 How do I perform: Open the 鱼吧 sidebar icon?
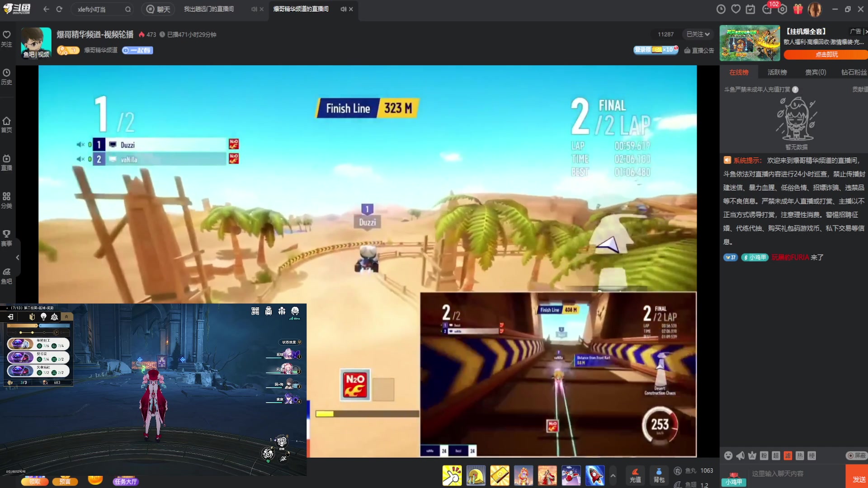tap(6, 276)
